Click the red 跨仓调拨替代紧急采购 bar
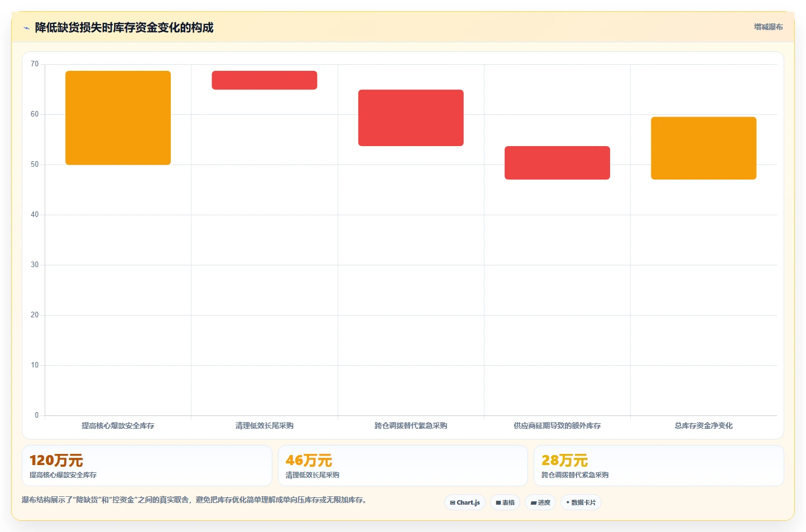The width and height of the screenshot is (806, 532). tap(411, 118)
